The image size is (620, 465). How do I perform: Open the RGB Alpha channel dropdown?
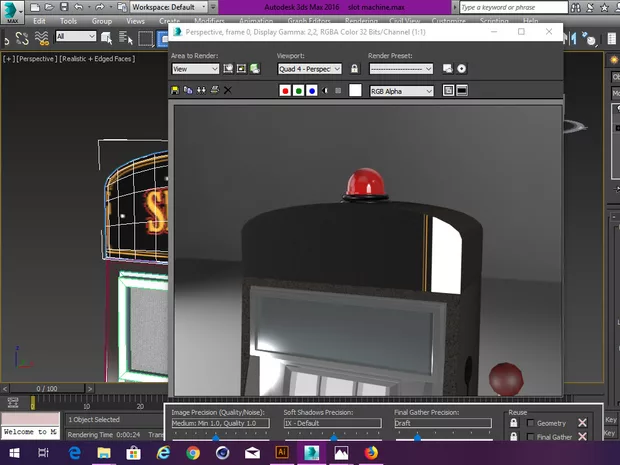click(401, 91)
